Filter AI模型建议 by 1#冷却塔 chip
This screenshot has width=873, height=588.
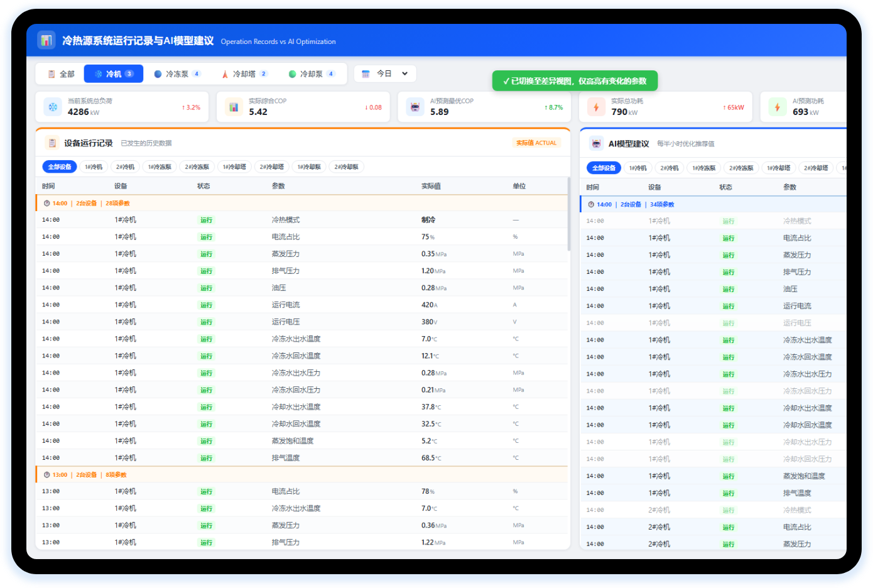(779, 168)
